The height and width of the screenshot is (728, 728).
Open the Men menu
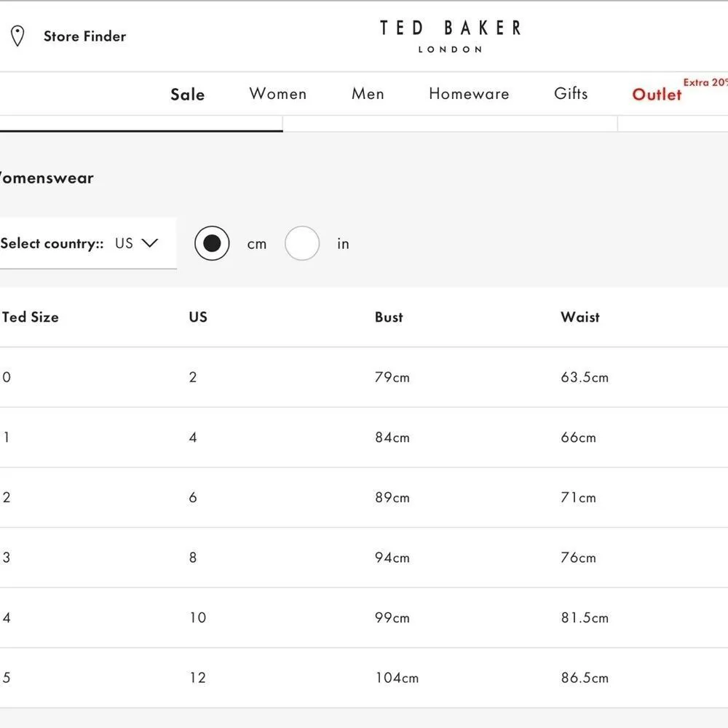[x=368, y=94]
